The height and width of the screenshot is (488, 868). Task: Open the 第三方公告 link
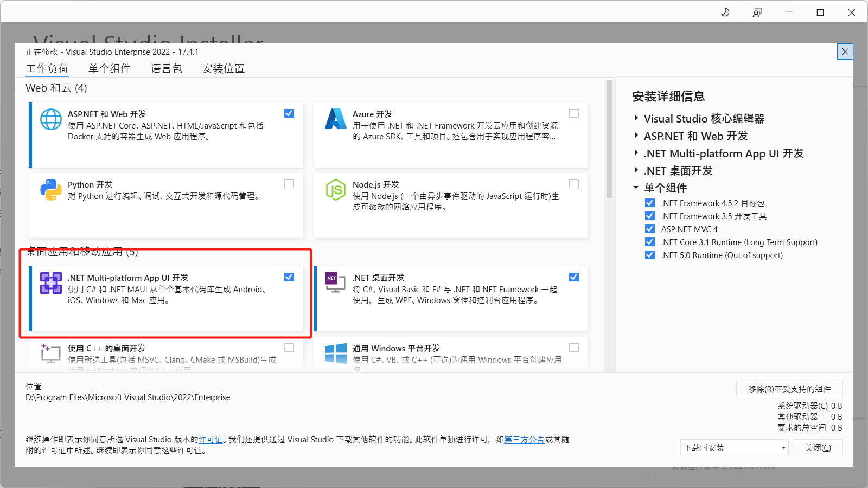524,440
